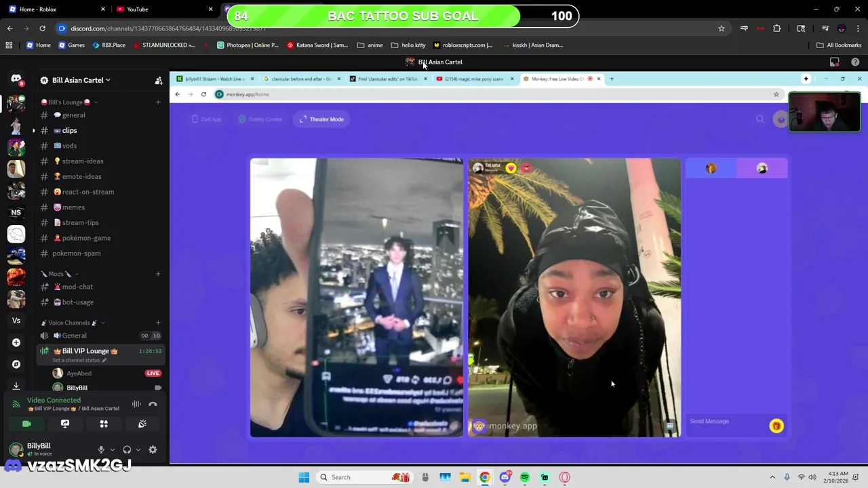Viewport: 868px width, 488px height.
Task: Open Photopea bookmark
Action: tap(248, 45)
